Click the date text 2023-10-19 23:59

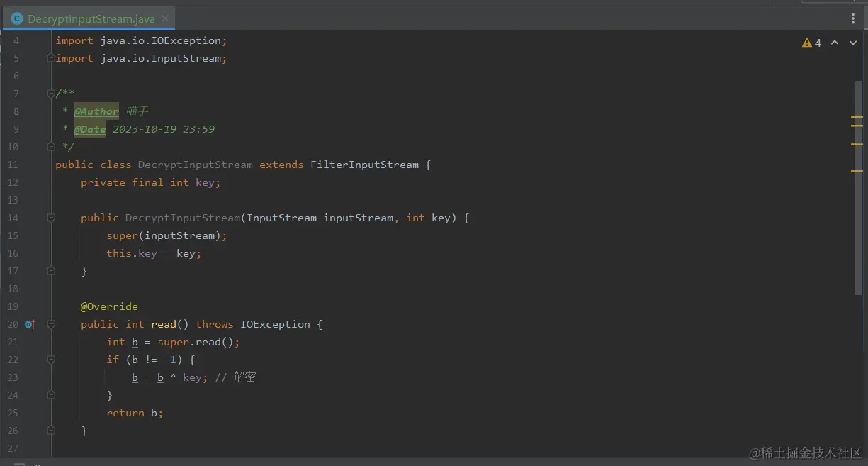164,129
